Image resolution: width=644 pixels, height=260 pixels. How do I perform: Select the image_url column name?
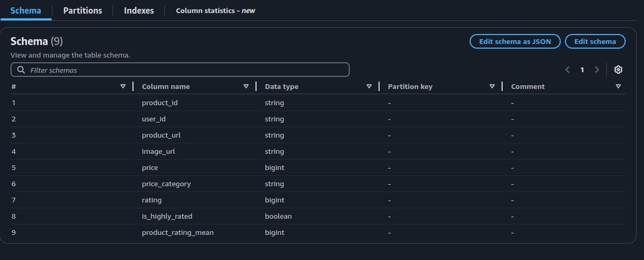click(x=158, y=151)
